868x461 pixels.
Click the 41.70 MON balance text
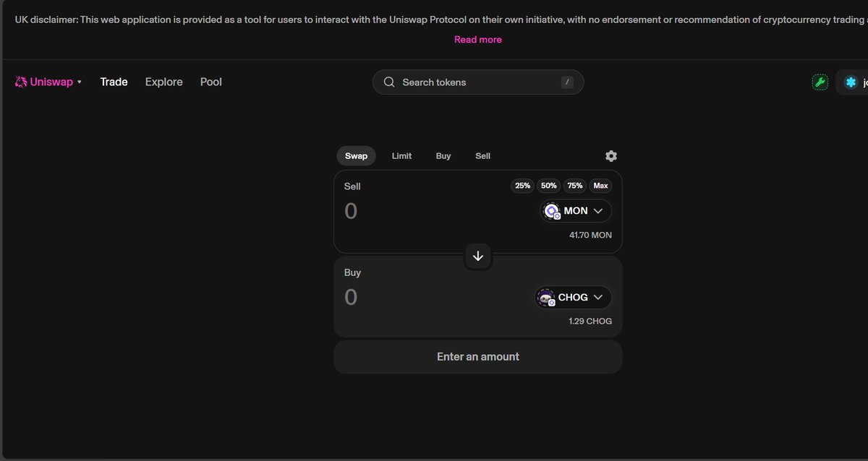pyautogui.click(x=590, y=236)
